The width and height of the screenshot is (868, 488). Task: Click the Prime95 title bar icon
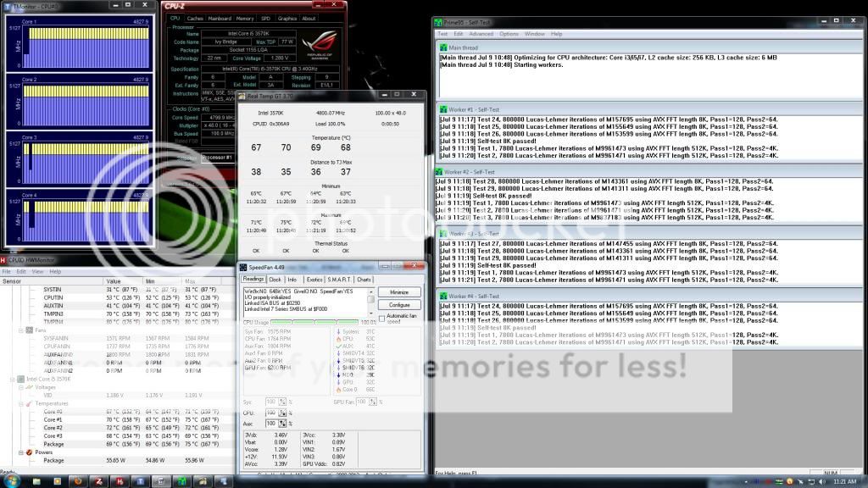point(438,23)
